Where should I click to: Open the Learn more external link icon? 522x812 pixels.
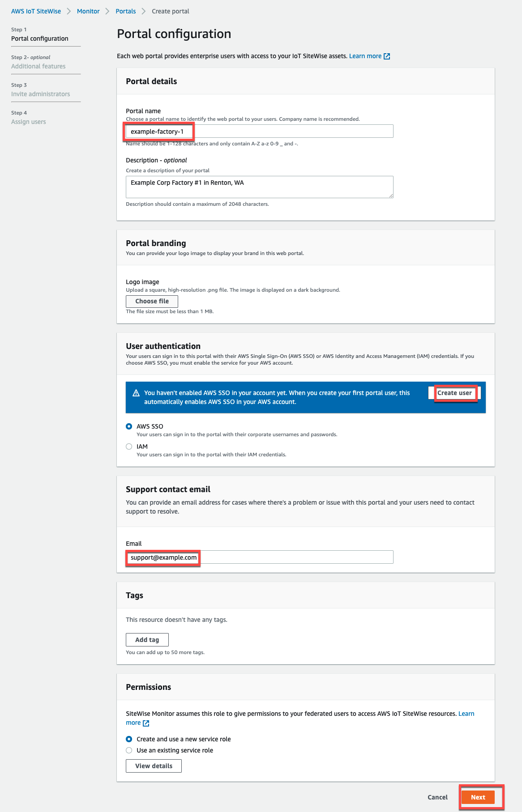pyautogui.click(x=387, y=56)
